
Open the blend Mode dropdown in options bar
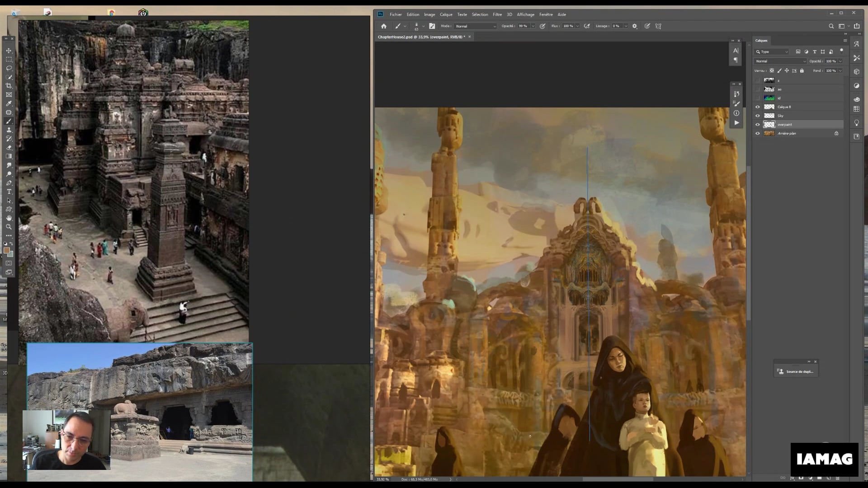(x=475, y=26)
